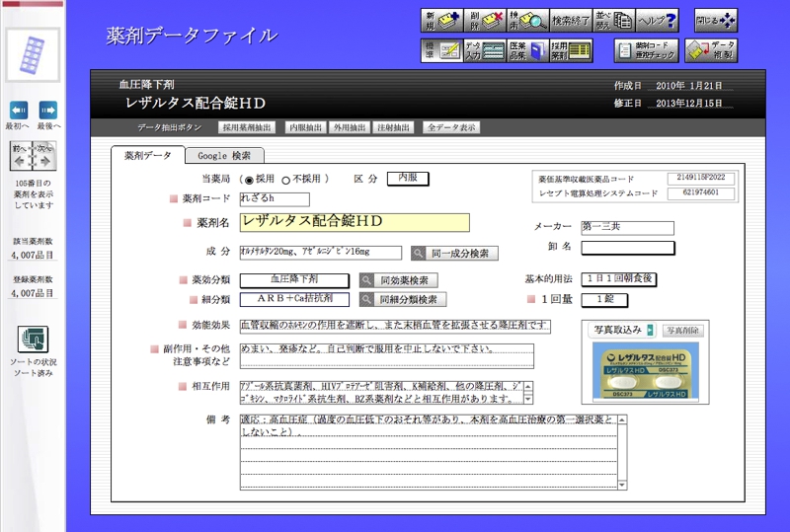Search same ingredient with 同一成分検索
790x532 pixels.
pos(454,254)
